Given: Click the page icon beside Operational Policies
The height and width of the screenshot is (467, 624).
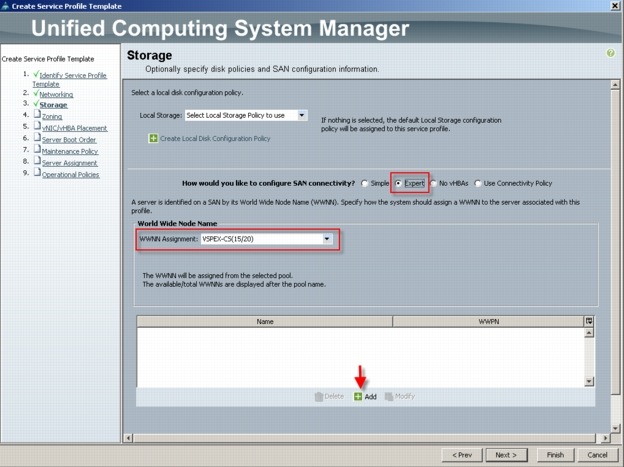Looking at the screenshot, I should click(x=37, y=172).
